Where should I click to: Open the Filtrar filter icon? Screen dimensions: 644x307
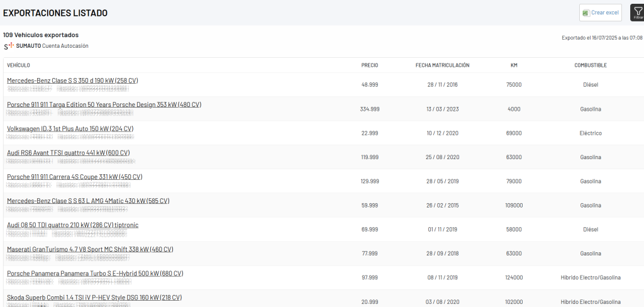pos(636,13)
